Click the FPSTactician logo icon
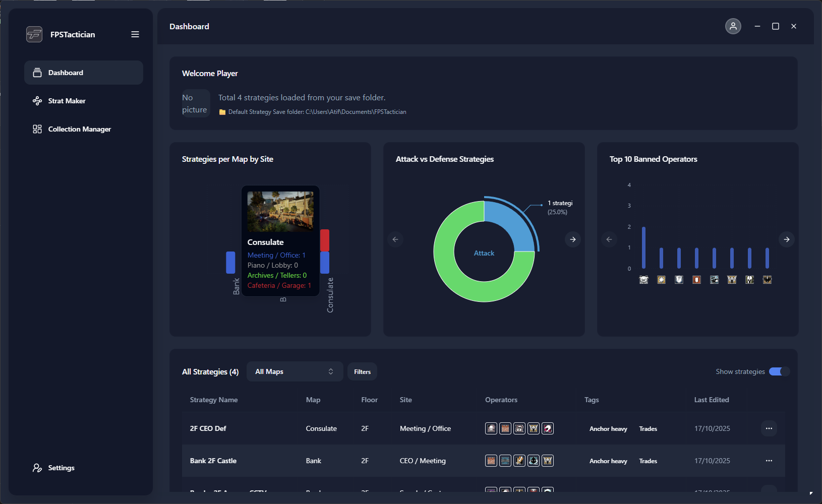The image size is (822, 504). click(34, 34)
